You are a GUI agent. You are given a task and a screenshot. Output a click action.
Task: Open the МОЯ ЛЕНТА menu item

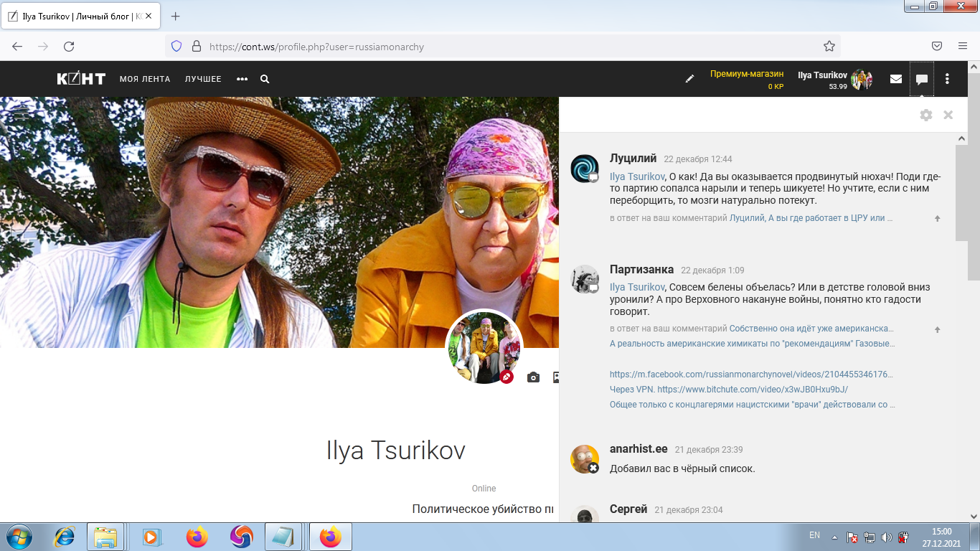(x=145, y=79)
